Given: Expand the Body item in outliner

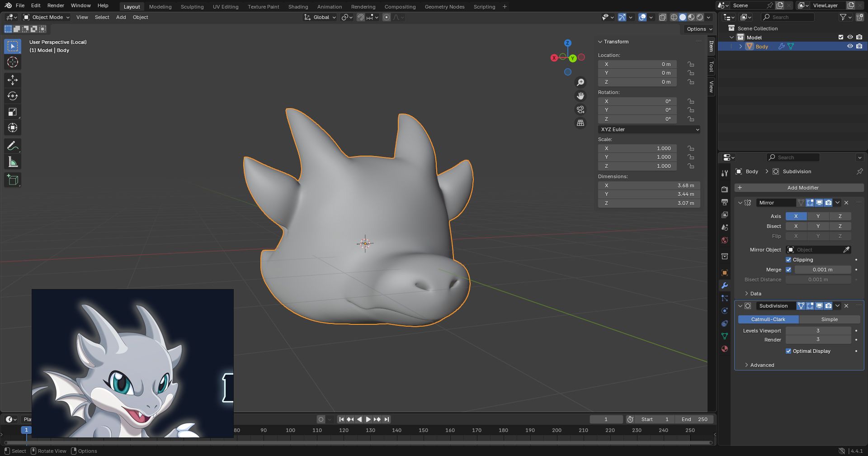Looking at the screenshot, I should click(x=741, y=46).
